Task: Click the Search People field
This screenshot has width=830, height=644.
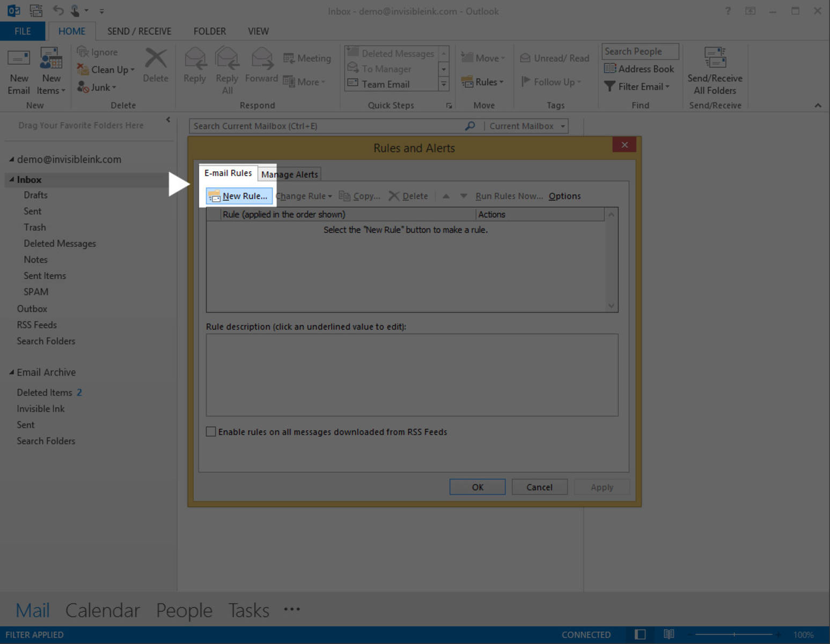Action: [x=640, y=52]
